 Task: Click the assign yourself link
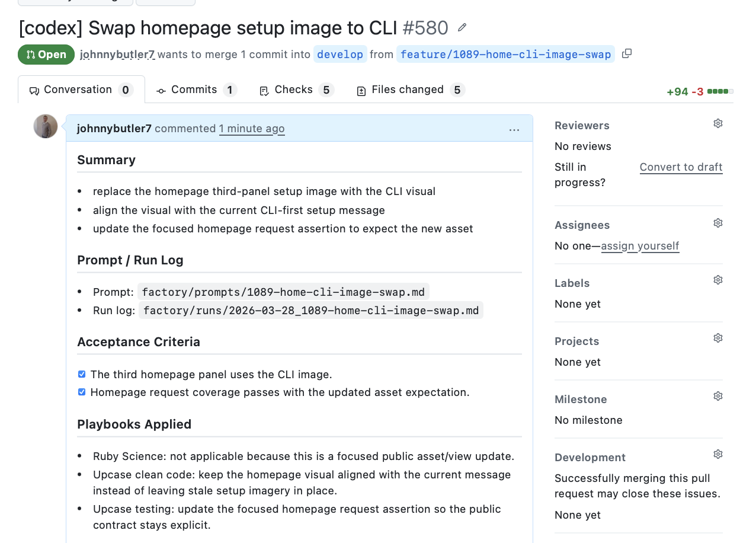click(640, 245)
